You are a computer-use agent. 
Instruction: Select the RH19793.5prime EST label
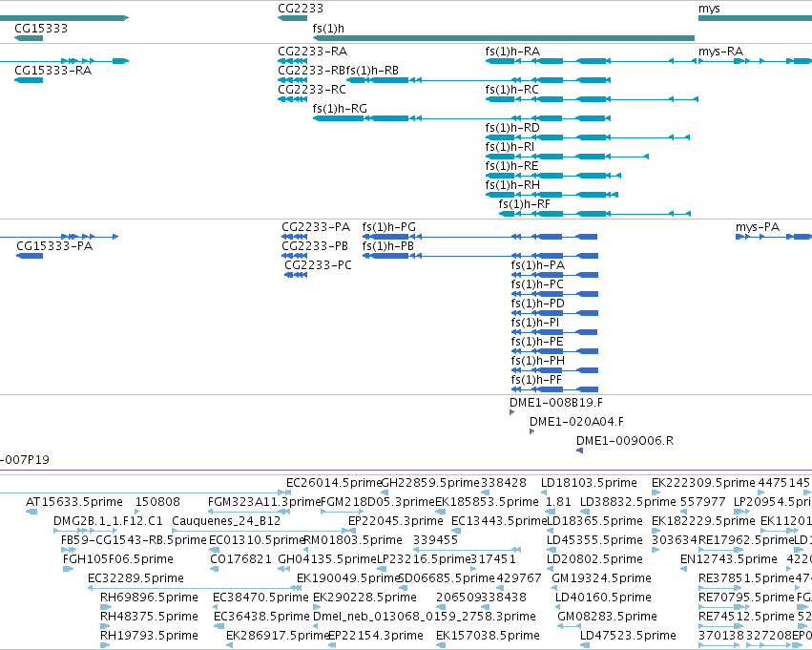(x=149, y=636)
